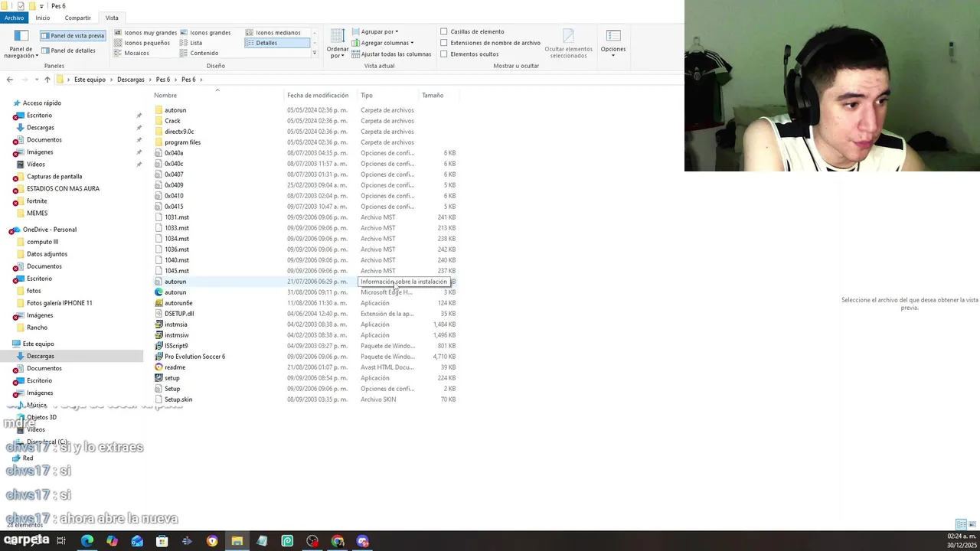
Task: Open the Opciones button
Action: pyautogui.click(x=613, y=44)
